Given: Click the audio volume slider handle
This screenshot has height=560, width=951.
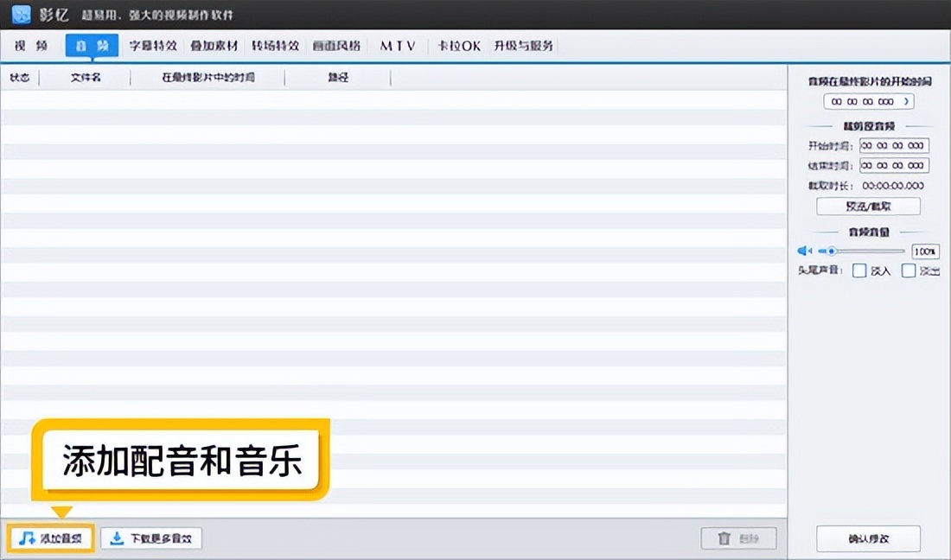Looking at the screenshot, I should click(831, 251).
